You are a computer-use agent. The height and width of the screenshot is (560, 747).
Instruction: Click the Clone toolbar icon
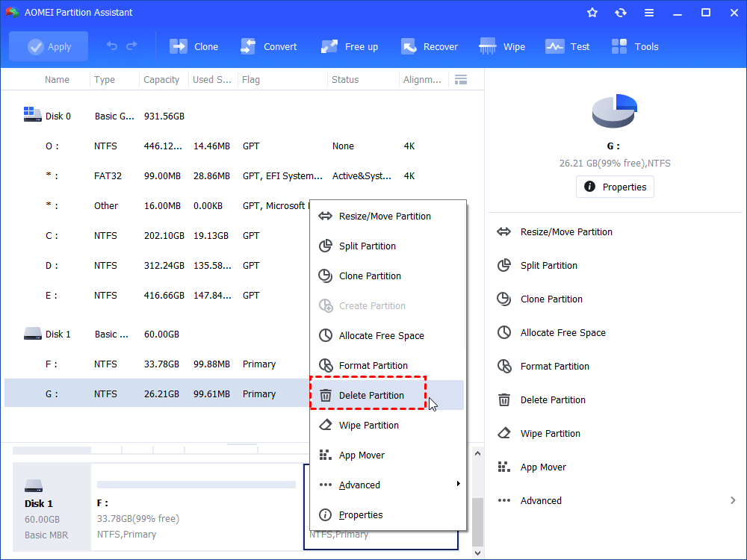click(179, 46)
